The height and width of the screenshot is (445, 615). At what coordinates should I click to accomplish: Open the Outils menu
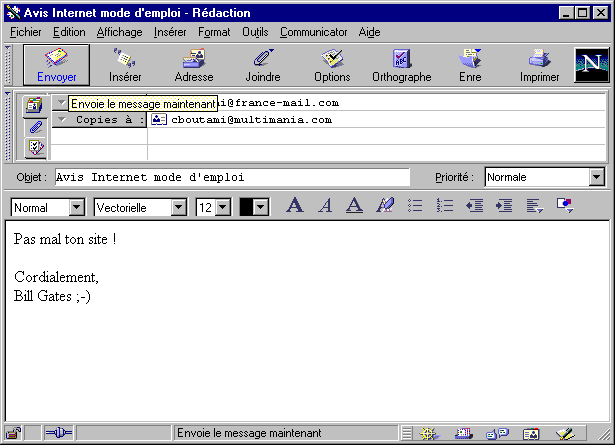pyautogui.click(x=255, y=32)
